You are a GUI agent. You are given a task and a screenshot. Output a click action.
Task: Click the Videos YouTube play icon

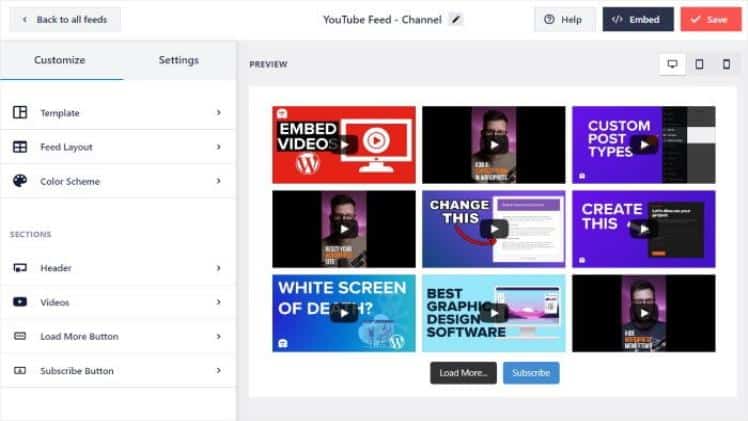[x=20, y=302]
